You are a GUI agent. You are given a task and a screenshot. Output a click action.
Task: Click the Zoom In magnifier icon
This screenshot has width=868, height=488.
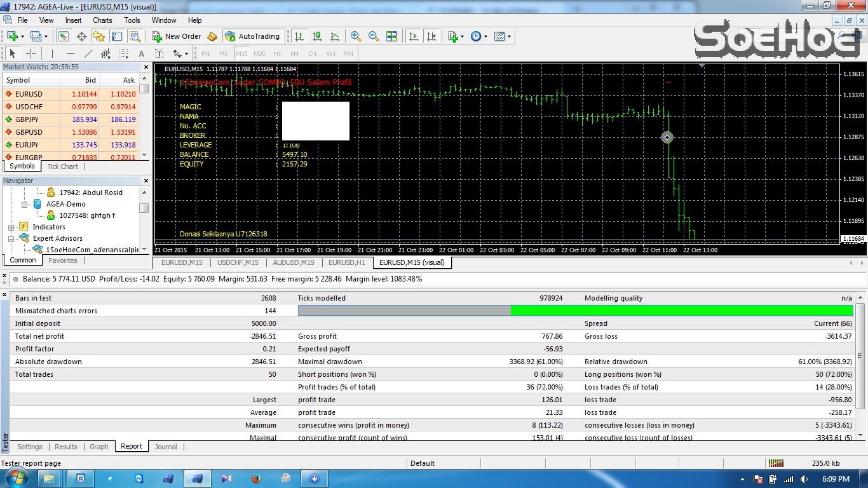tap(356, 36)
